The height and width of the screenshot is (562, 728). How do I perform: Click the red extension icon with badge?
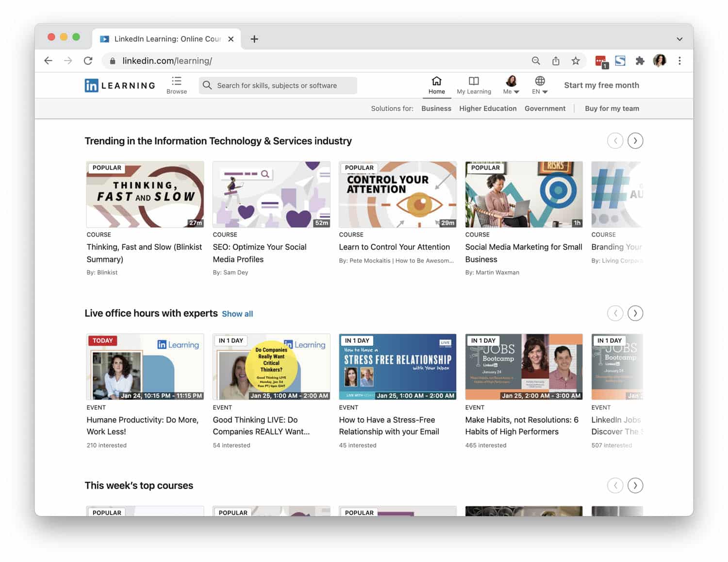[601, 61]
